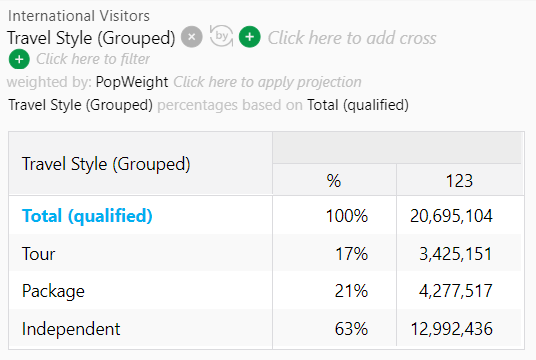Remove Travel Style (Grouped) with gray X icon

192,37
